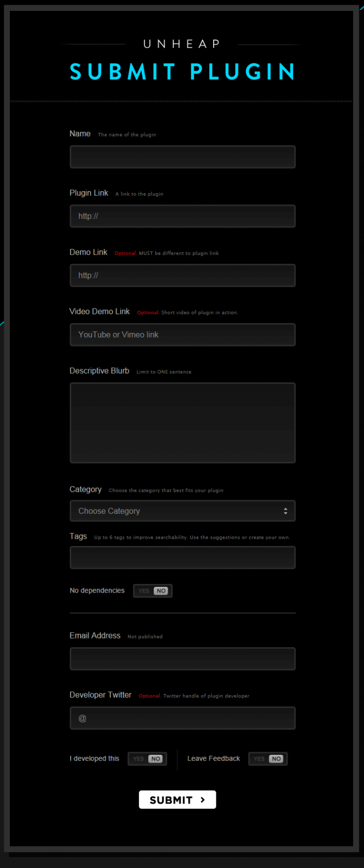Screen dimensions: 364x868
Task: Focus the Name text field
Action: [183, 157]
